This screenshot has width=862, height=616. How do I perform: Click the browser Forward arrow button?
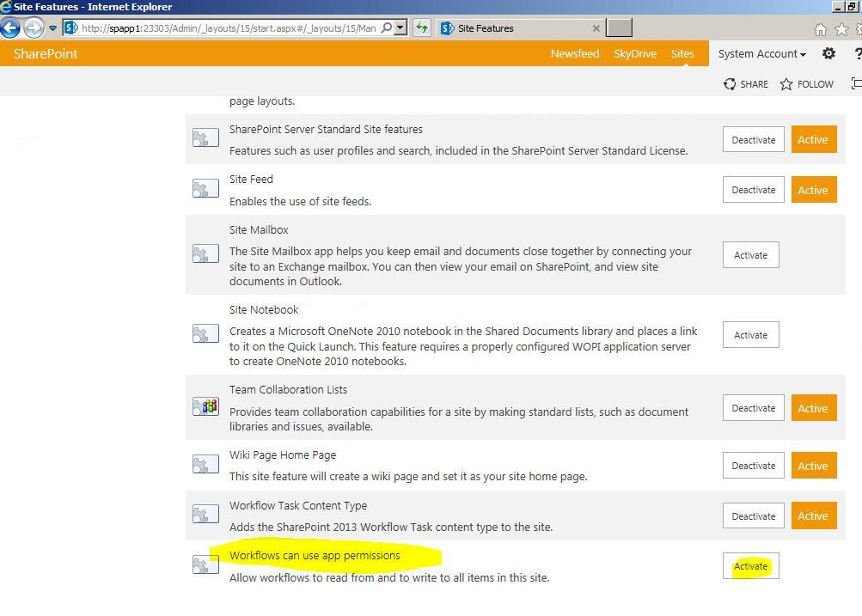[34, 28]
